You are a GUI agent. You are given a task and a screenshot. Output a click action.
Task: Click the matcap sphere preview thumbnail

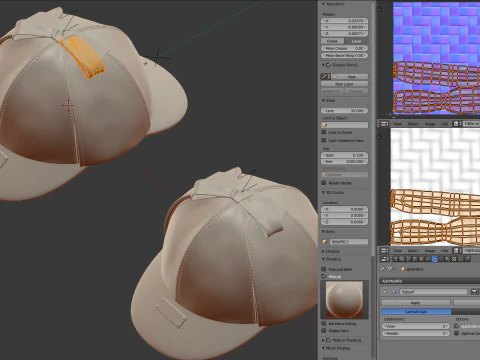pyautogui.click(x=344, y=299)
